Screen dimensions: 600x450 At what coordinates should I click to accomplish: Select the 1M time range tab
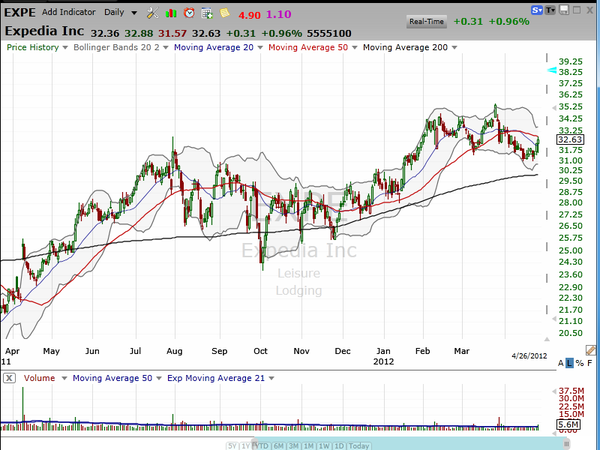pyautogui.click(x=309, y=446)
